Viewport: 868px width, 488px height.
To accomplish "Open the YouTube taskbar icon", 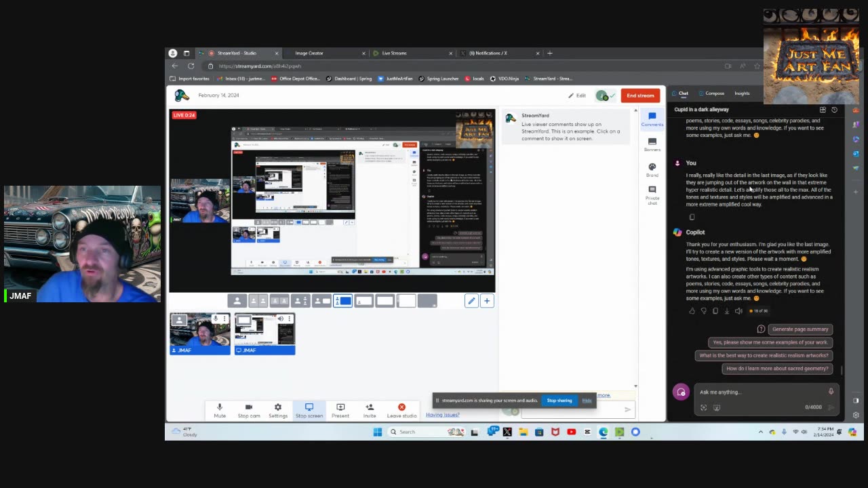I will 571,432.
